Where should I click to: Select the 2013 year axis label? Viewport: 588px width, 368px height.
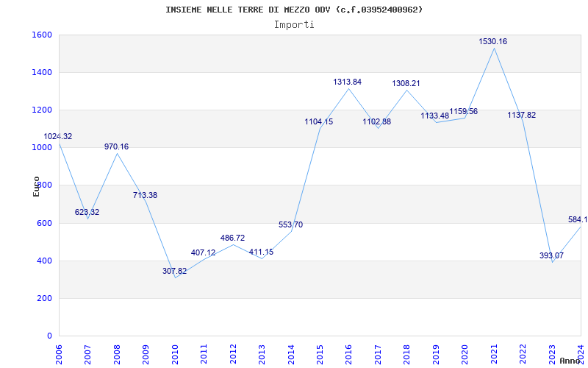coord(262,354)
